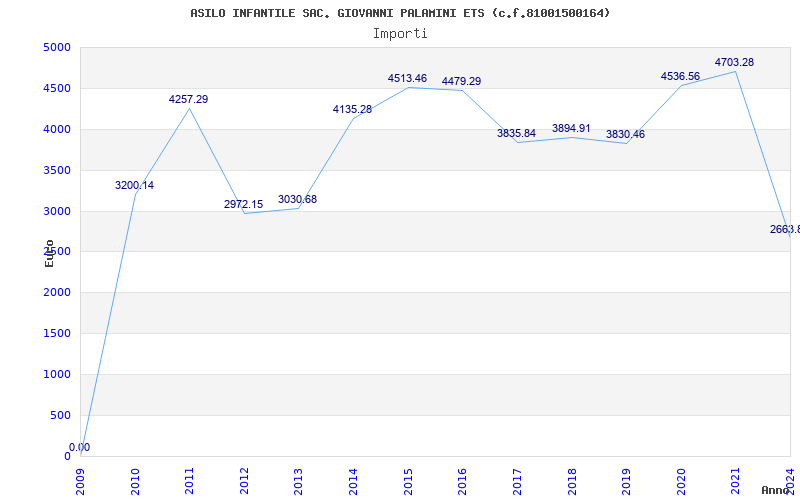The image size is (800, 500).
Task: Select the 4703.28 data label
Action: pos(734,62)
